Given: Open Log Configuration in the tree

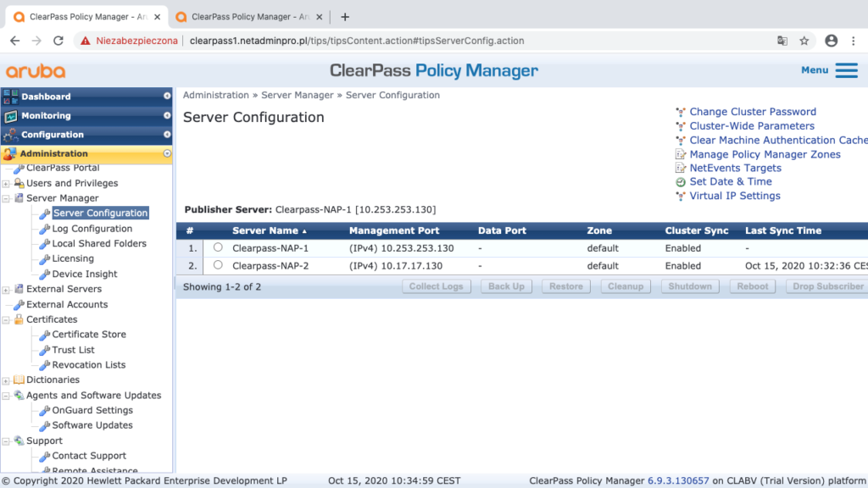Looking at the screenshot, I should 92,229.
